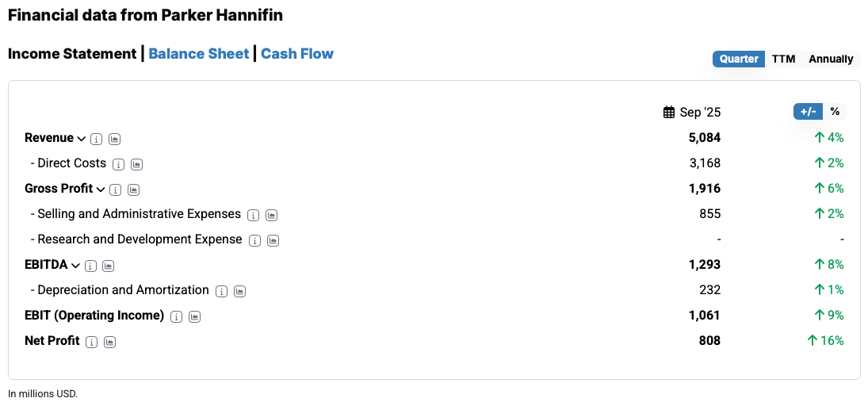
Task: Click the Net Profit chart icon
Action: 110,342
